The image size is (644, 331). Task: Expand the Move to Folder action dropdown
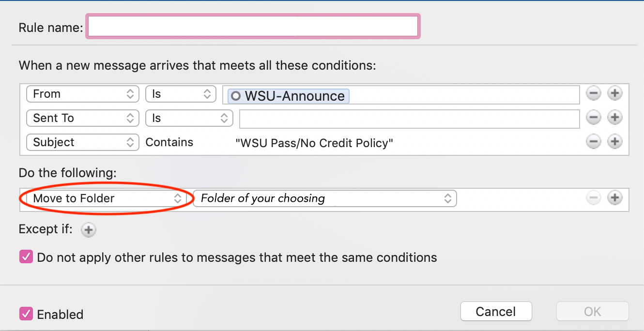106,198
